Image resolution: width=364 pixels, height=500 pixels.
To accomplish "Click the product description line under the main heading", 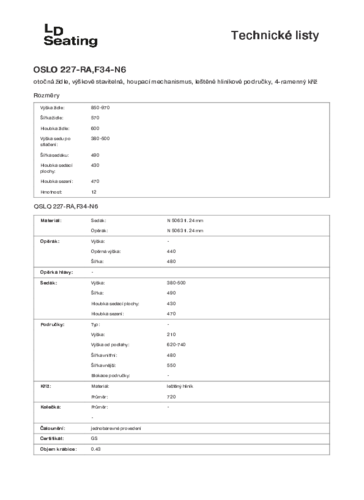I will pos(175,82).
